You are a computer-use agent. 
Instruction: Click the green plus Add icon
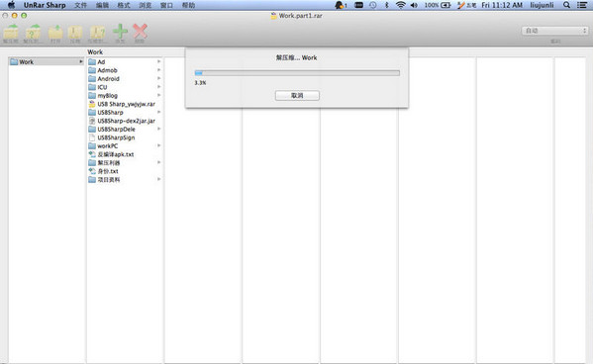(x=120, y=31)
